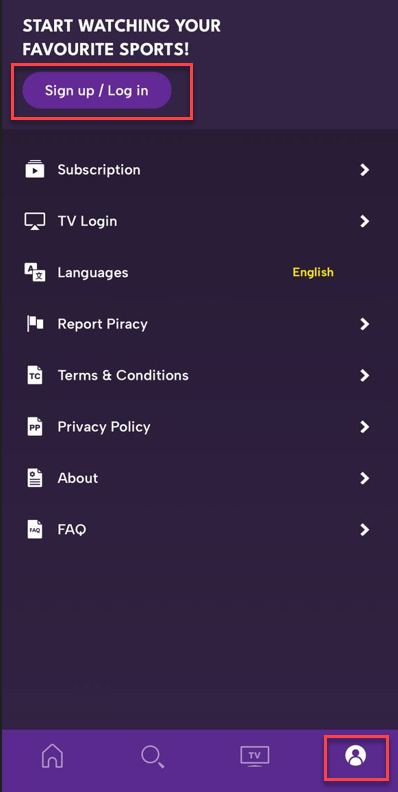Select the profile account icon
The width and height of the screenshot is (398, 792).
click(356, 756)
